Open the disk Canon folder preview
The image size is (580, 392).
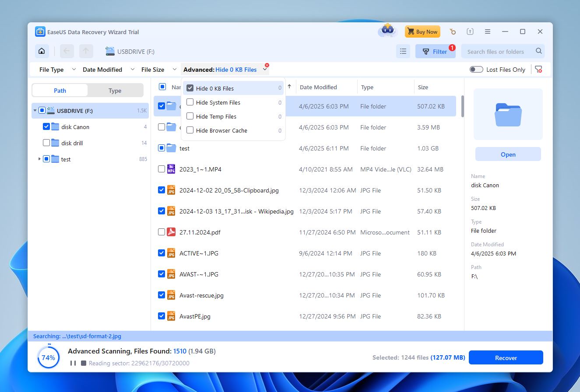click(508, 154)
